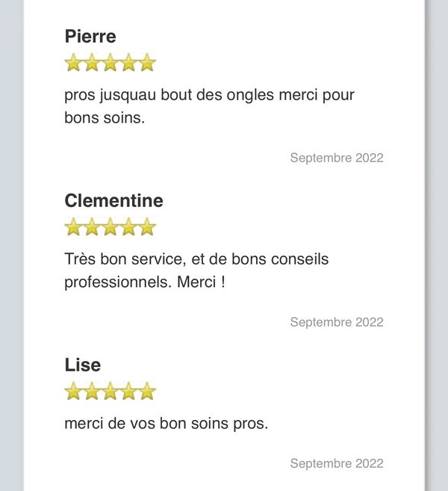Screen dimensions: 448x491
Task: Click the Septembre 2022 date under Lise's review
Action: point(337,463)
